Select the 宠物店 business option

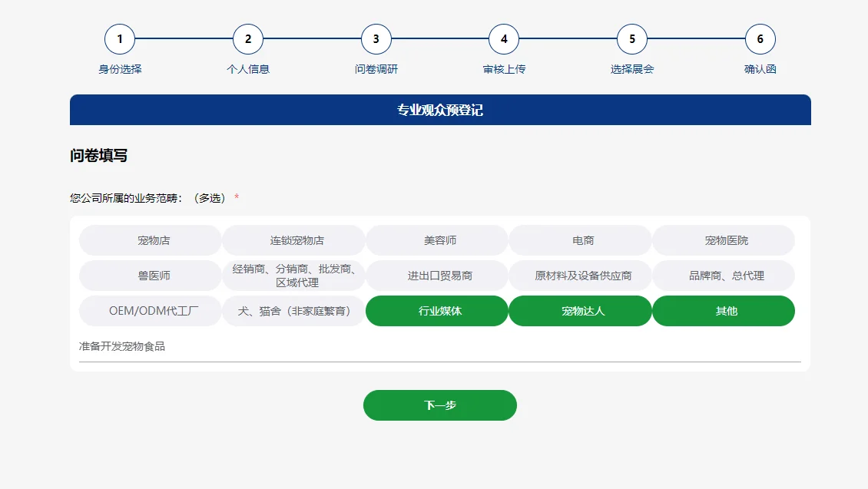pyautogui.click(x=149, y=240)
